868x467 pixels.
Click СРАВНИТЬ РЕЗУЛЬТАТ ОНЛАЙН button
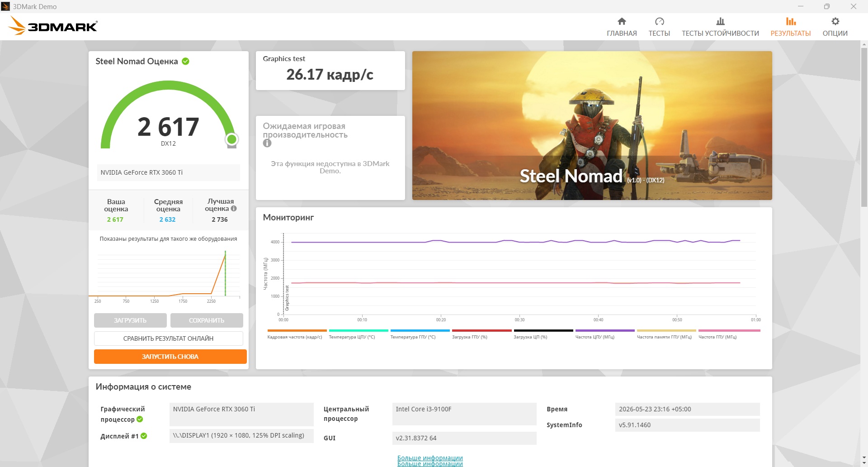pos(169,338)
